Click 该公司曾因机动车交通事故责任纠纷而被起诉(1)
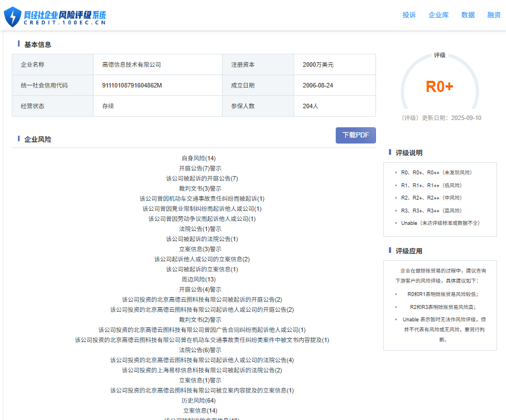Viewport: 506px width, 420px height. tap(202, 199)
